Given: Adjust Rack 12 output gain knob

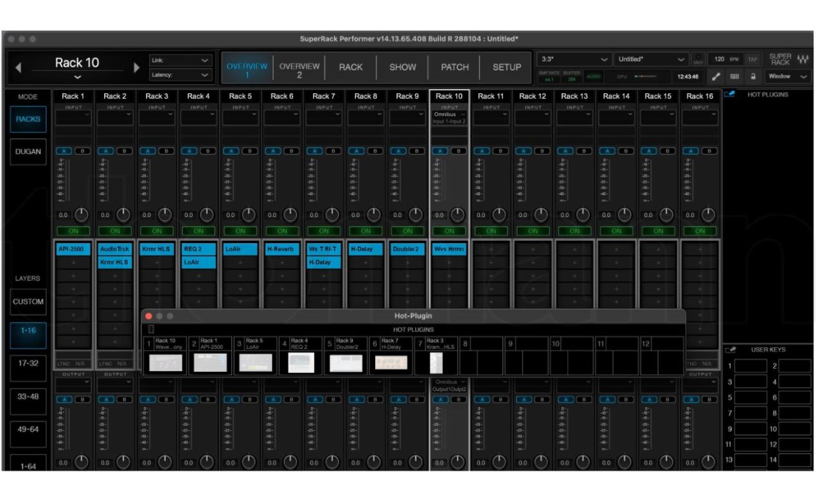Looking at the screenshot, I should pos(541,462).
